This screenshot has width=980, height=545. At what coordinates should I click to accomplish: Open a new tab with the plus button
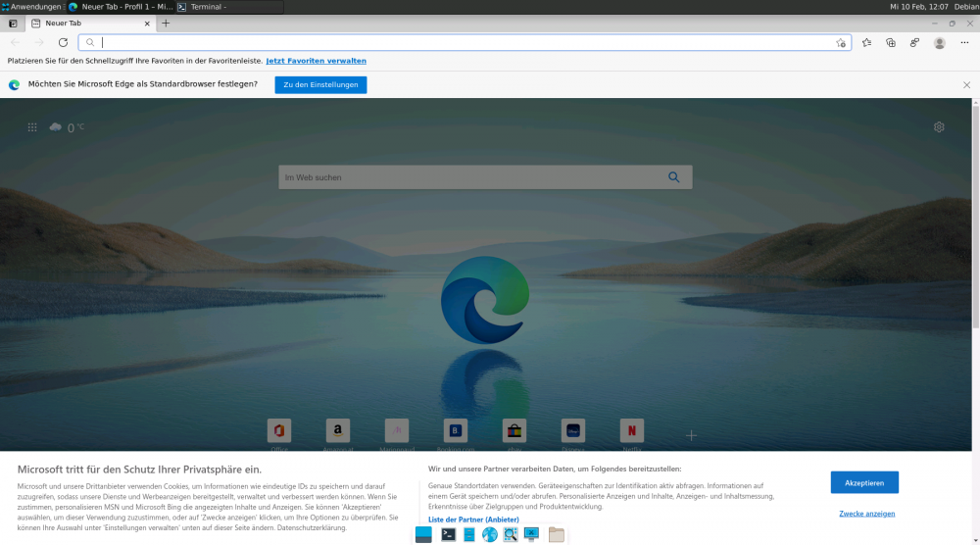point(166,24)
